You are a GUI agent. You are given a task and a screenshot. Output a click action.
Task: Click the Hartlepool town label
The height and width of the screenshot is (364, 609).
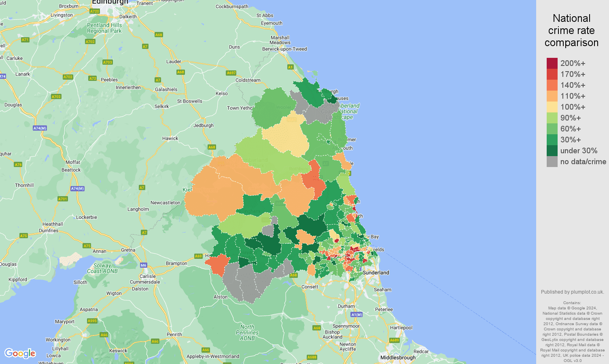pyautogui.click(x=401, y=328)
